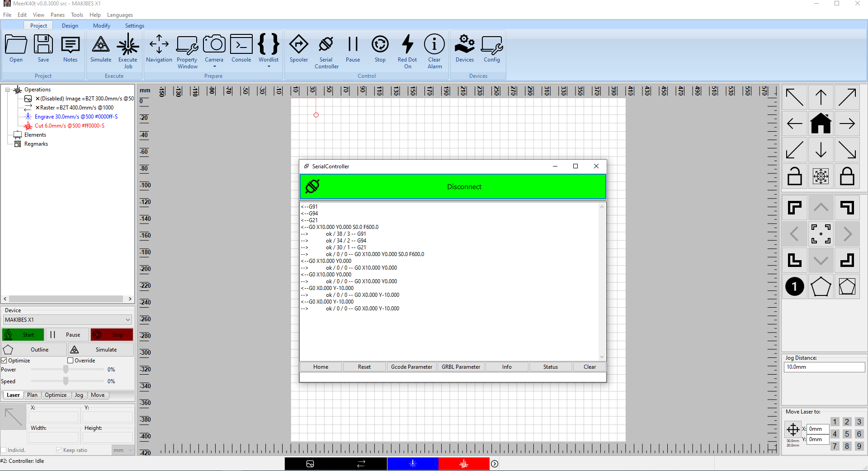
Task: Open the MAKIBES X1 device dropdown
Action: [x=67, y=319]
